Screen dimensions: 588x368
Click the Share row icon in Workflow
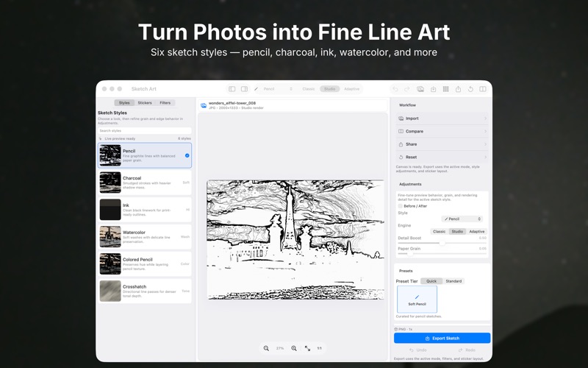[x=401, y=144]
